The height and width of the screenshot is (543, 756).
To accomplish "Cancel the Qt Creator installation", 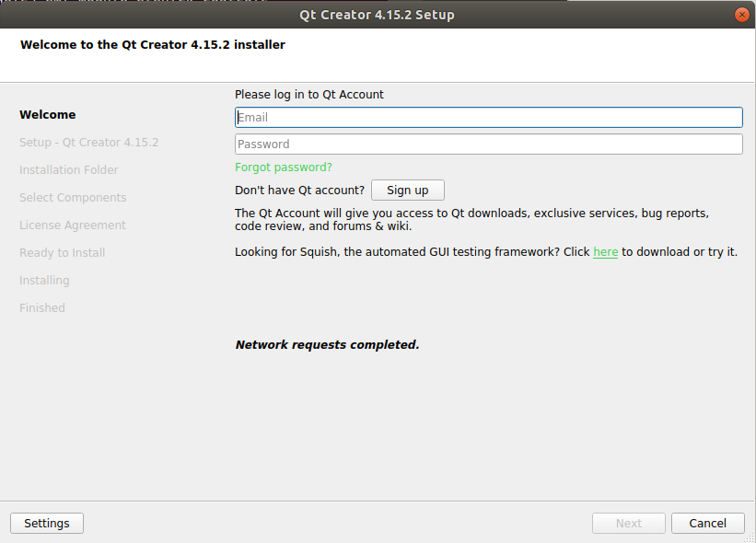I will (x=708, y=524).
